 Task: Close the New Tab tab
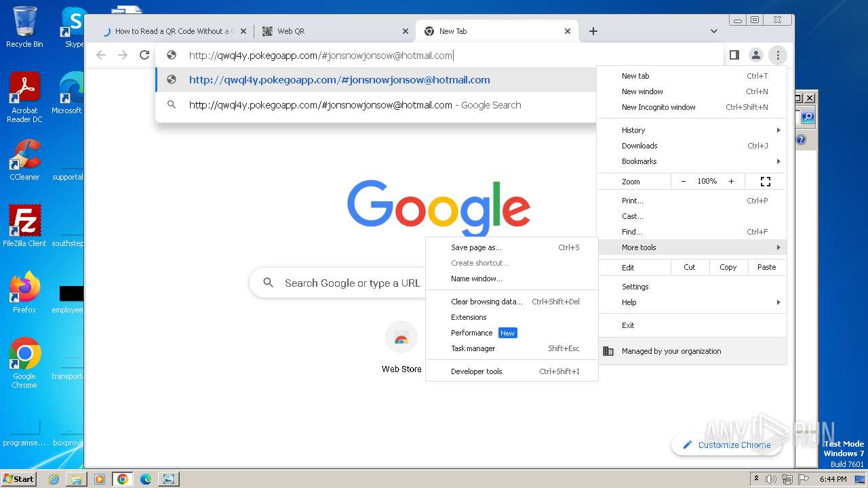click(x=568, y=31)
